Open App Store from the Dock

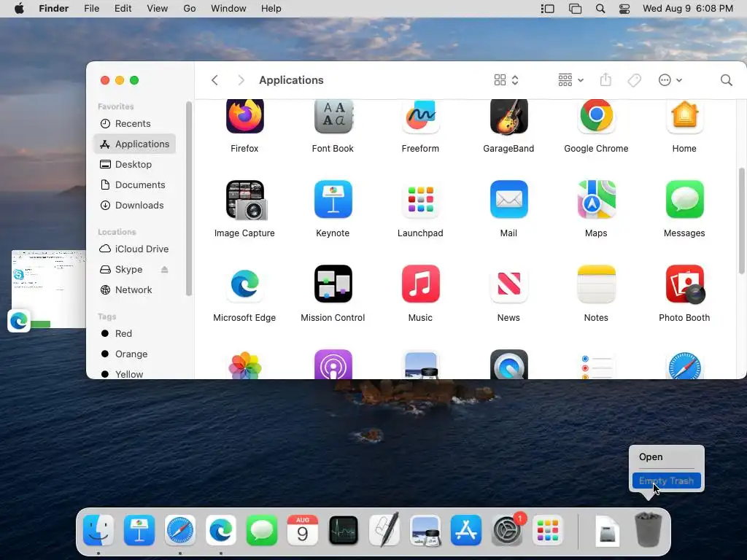pyautogui.click(x=466, y=531)
